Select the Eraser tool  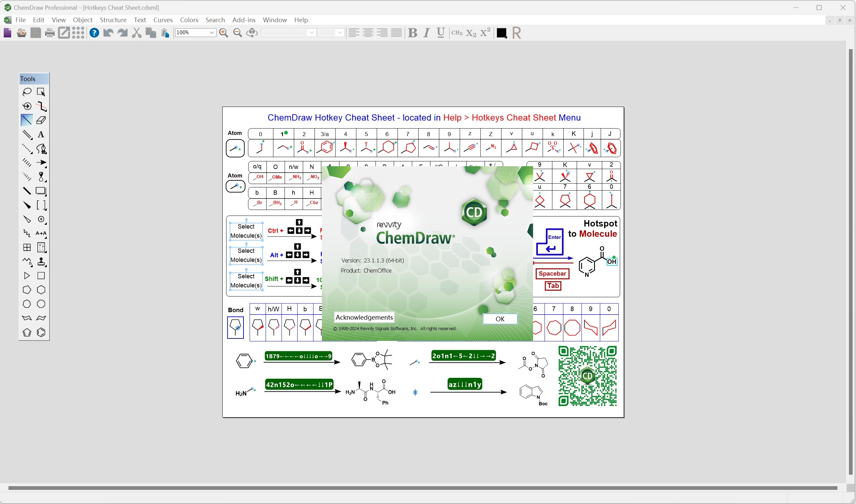tap(41, 120)
